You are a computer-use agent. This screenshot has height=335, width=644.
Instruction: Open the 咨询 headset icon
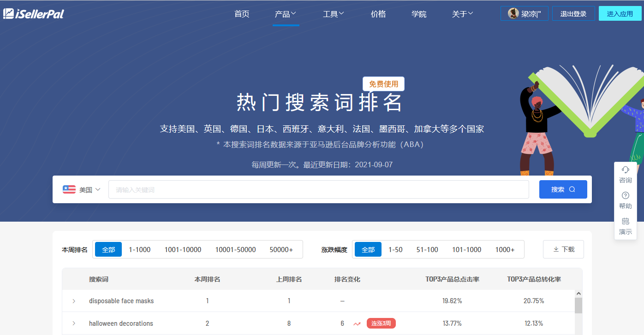point(626,170)
